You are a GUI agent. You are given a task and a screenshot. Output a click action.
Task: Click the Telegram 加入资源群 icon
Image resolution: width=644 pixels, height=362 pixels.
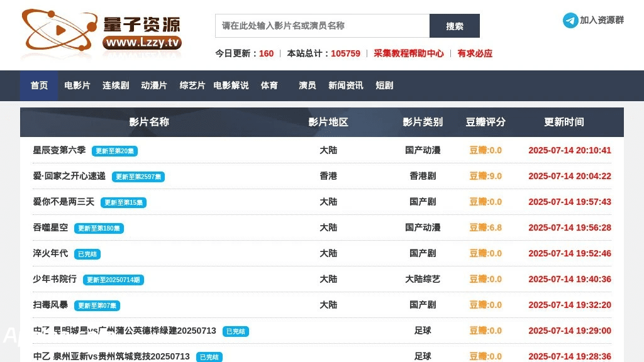point(570,20)
